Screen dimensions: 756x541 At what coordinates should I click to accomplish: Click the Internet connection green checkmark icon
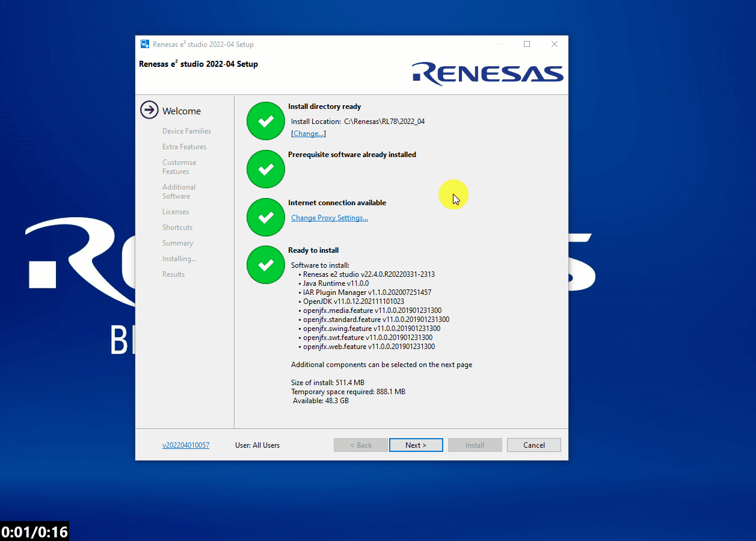click(x=265, y=217)
